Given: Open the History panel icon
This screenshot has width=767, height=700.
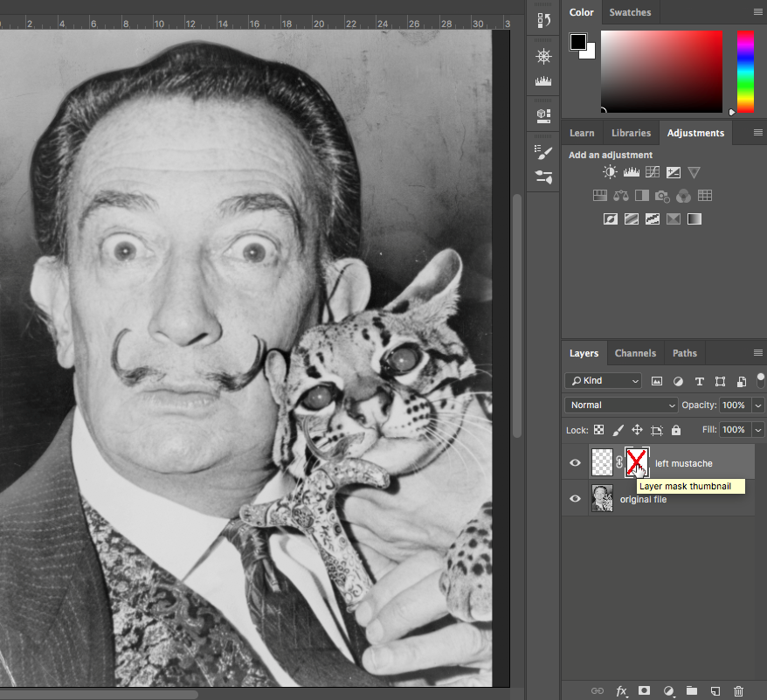Looking at the screenshot, I should coord(543,20).
